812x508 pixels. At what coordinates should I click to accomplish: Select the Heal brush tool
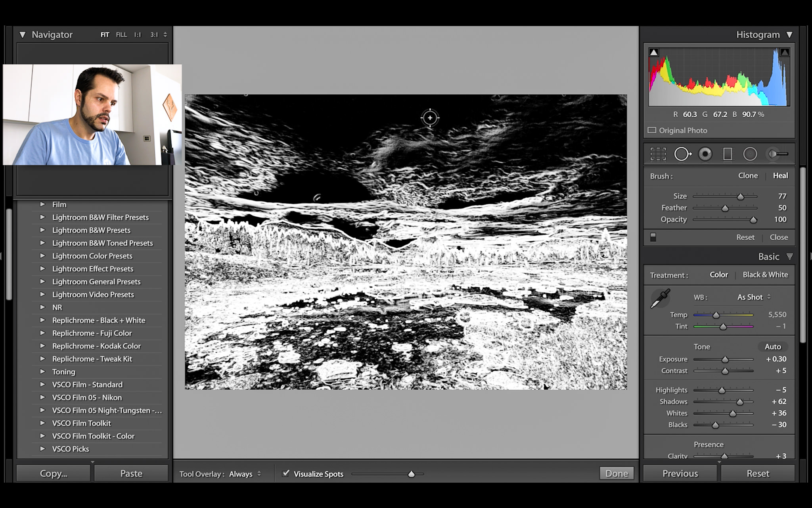(780, 175)
